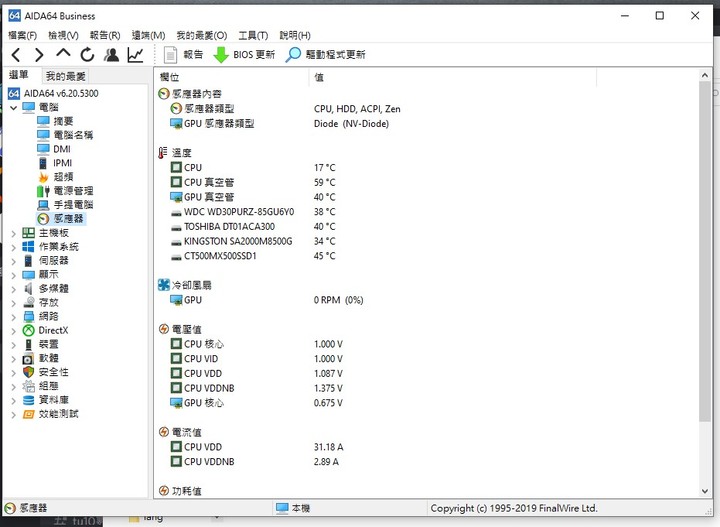Select the GPU 感應器類型 row
The image size is (720, 527).
click(279, 123)
